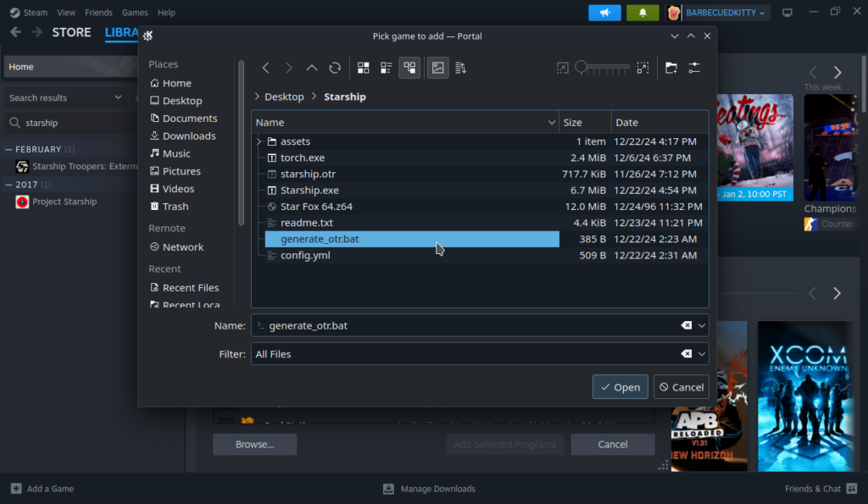868x504 pixels.
Task: Switch to compact list view
Action: (x=387, y=68)
